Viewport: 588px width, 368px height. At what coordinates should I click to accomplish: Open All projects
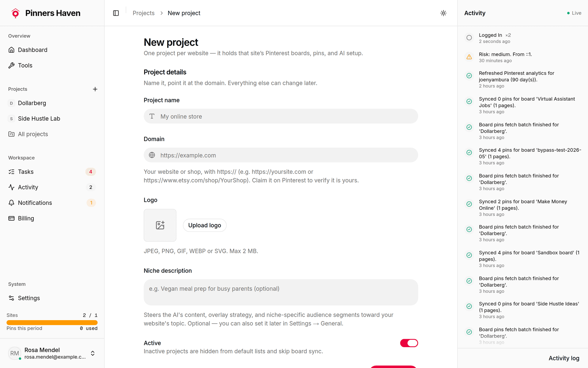52,134
